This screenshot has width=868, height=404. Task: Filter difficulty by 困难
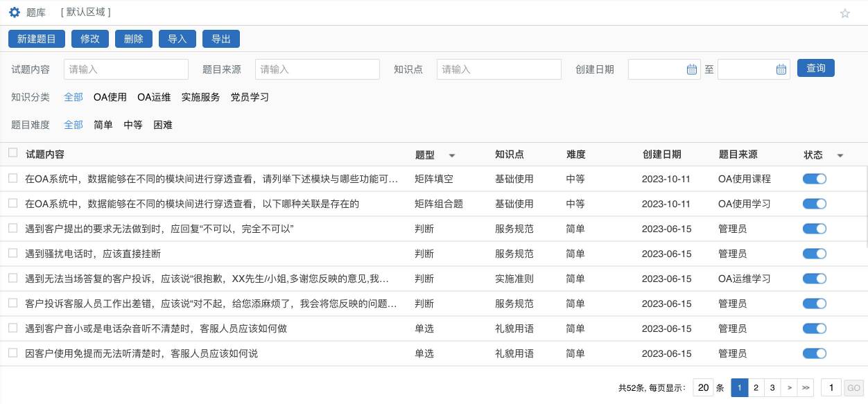click(x=163, y=125)
